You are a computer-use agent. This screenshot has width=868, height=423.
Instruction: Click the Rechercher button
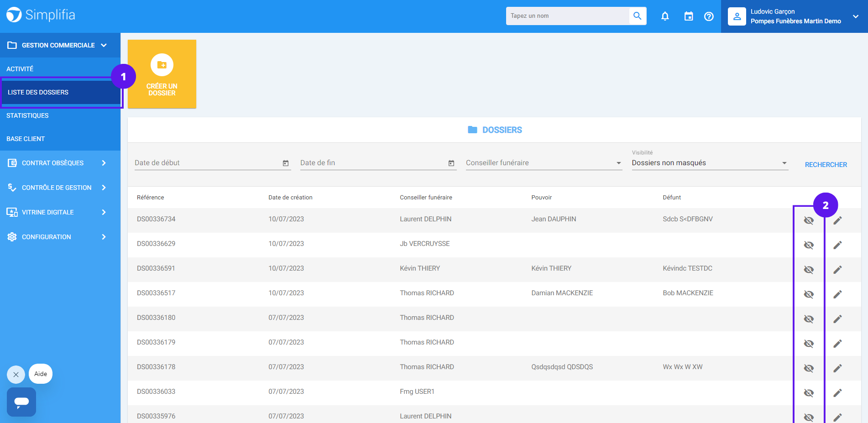tap(826, 165)
